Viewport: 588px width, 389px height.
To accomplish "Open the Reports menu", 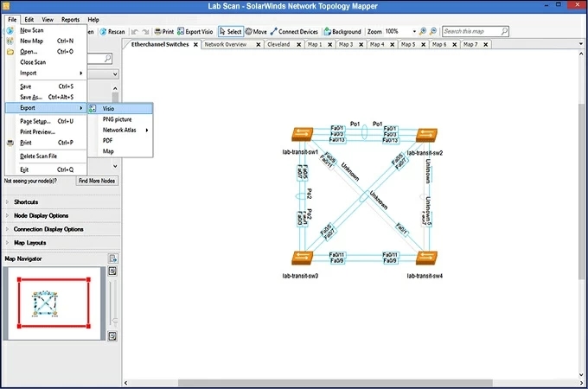I will (70, 20).
